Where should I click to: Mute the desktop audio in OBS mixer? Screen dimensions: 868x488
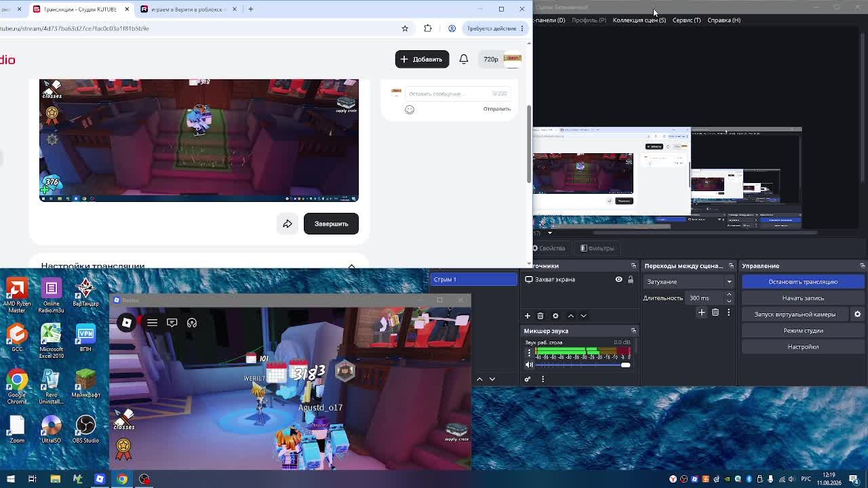[x=529, y=365]
